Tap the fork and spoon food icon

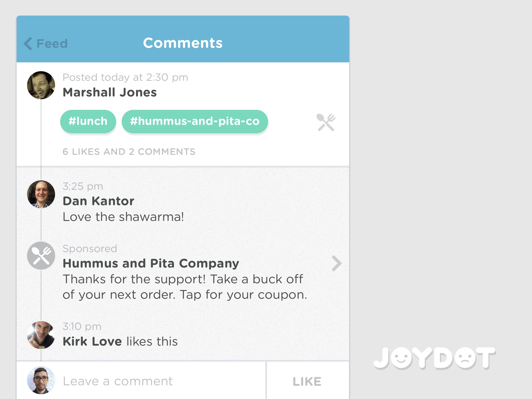(326, 122)
